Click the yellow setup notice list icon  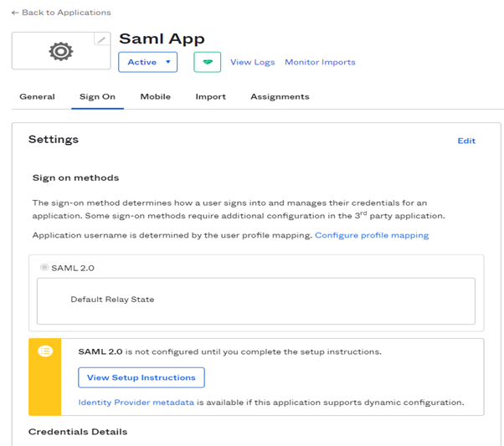pyautogui.click(x=45, y=351)
